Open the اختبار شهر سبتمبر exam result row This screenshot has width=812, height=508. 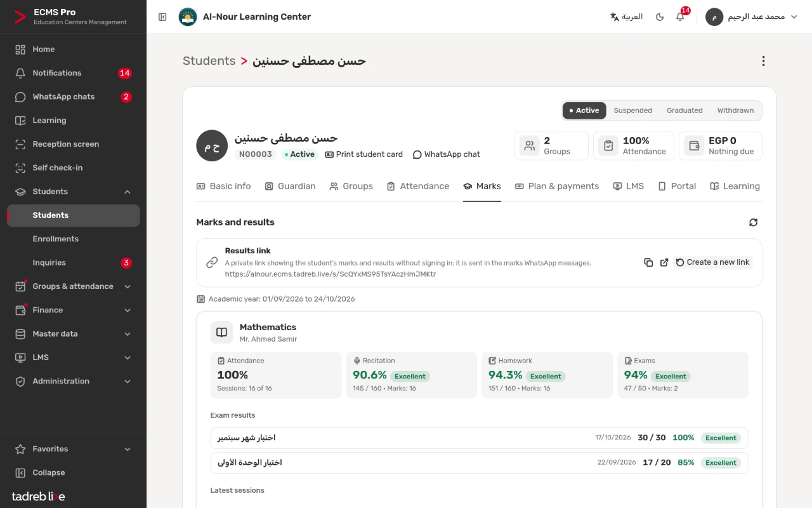point(479,438)
